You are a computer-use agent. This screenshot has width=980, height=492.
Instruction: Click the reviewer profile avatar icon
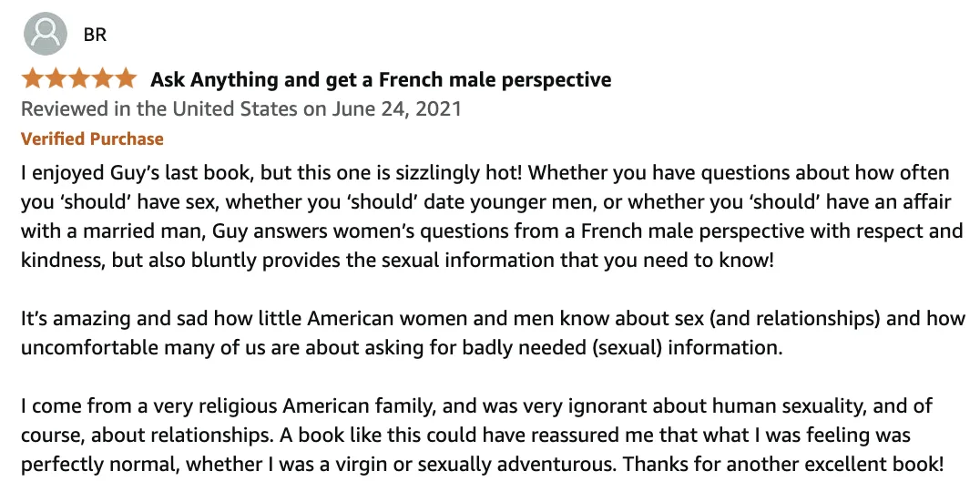click(x=46, y=34)
